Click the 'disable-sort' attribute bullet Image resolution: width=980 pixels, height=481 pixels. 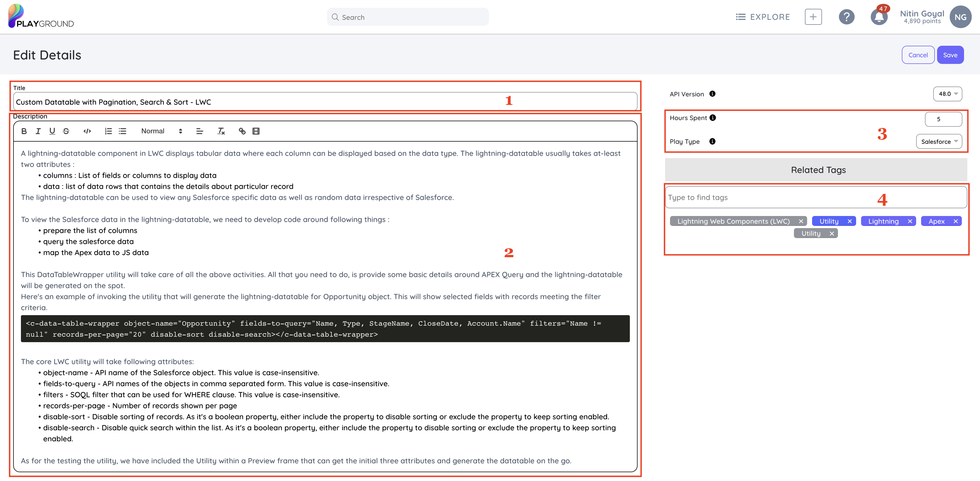click(326, 417)
